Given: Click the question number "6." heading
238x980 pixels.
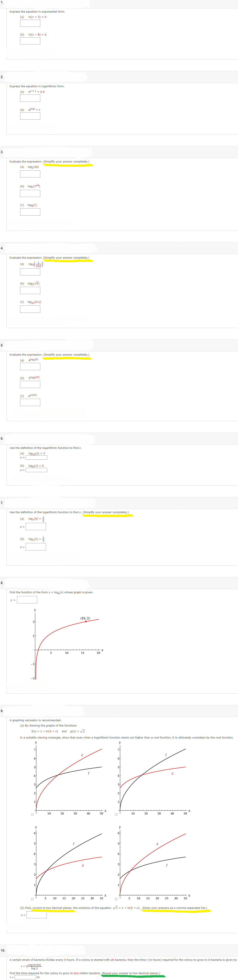Looking at the screenshot, I should (2, 439).
